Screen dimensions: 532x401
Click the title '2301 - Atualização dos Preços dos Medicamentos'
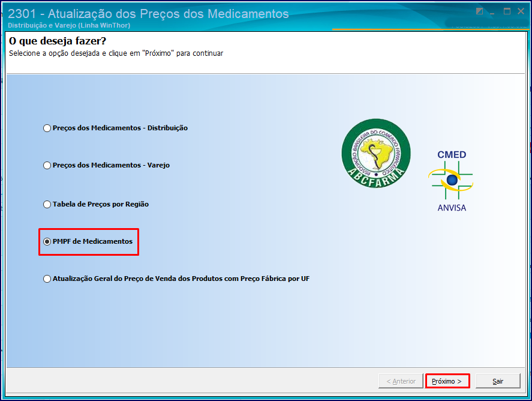click(x=148, y=14)
